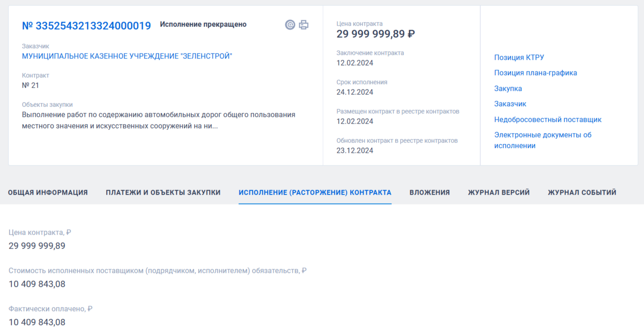This screenshot has width=644, height=334.
Task: Open the Позиция КТРУ link
Action: coord(519,58)
